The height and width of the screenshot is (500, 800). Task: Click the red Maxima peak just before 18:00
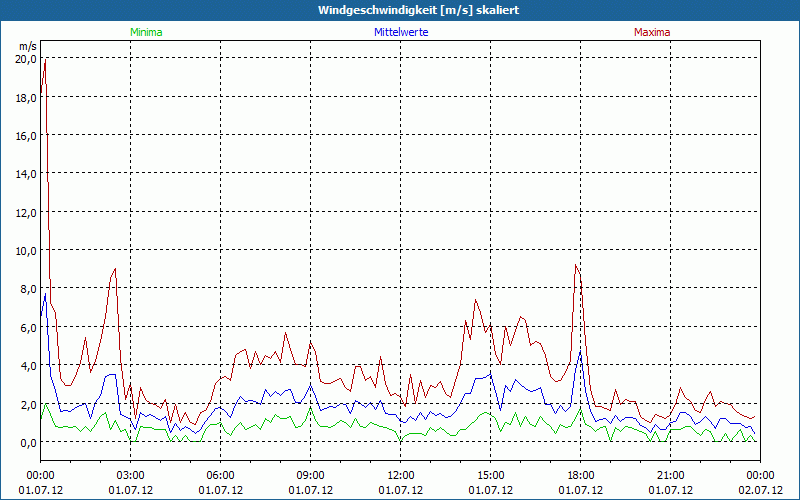tap(576, 265)
